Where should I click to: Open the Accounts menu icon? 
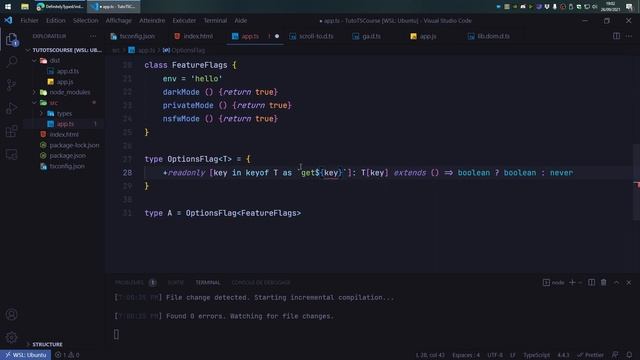pyautogui.click(x=12, y=314)
